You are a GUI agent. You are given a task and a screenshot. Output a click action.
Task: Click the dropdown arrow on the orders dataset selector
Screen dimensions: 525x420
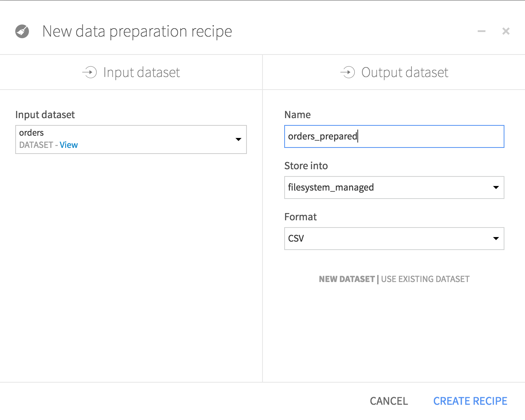[238, 139]
